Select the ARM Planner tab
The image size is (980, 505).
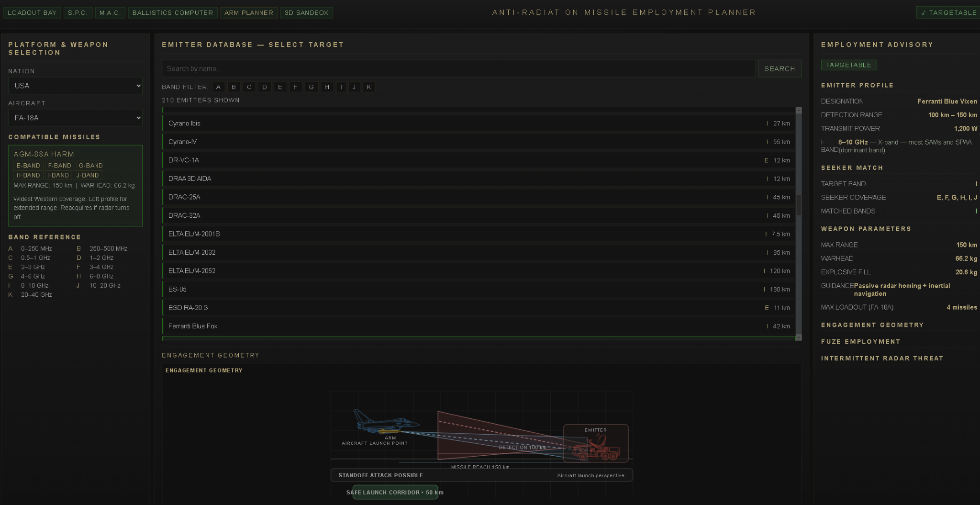tap(249, 13)
